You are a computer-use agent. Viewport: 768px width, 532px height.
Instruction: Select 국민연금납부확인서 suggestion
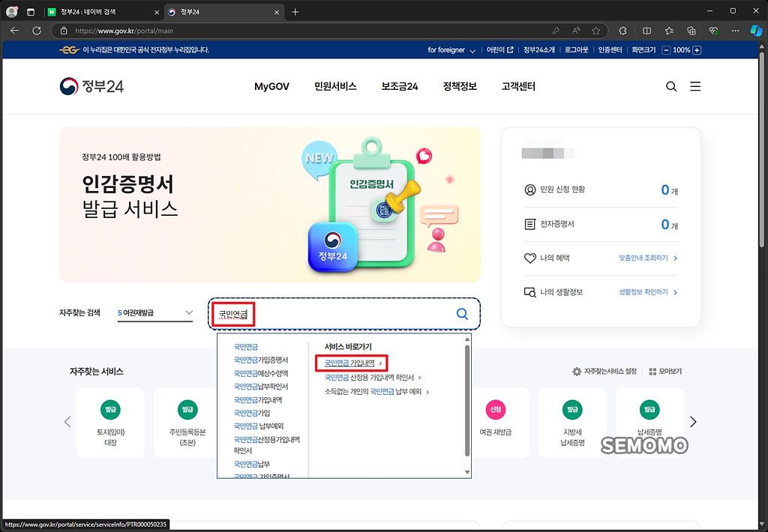pos(260,386)
